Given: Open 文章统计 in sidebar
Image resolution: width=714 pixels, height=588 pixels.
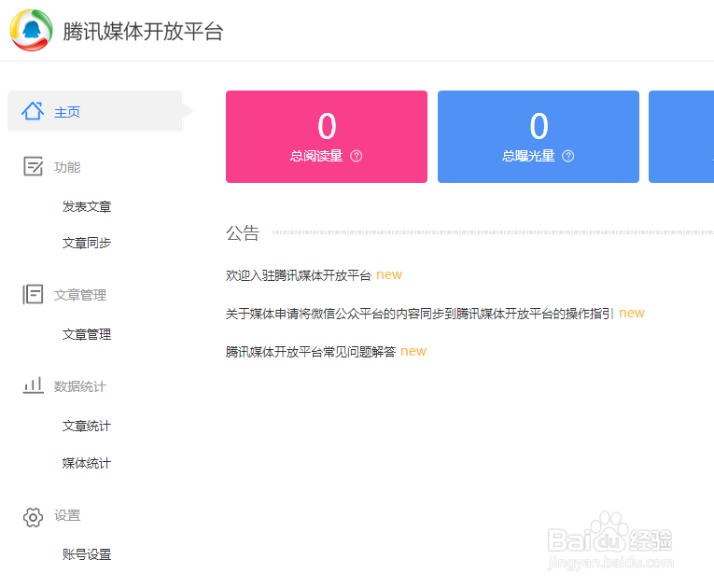Looking at the screenshot, I should [87, 427].
